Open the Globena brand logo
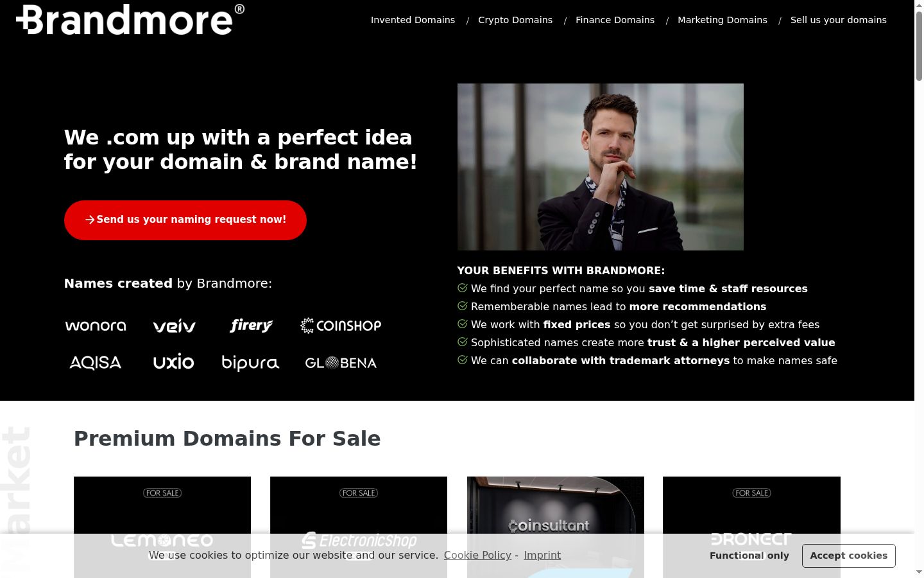 pos(341,363)
